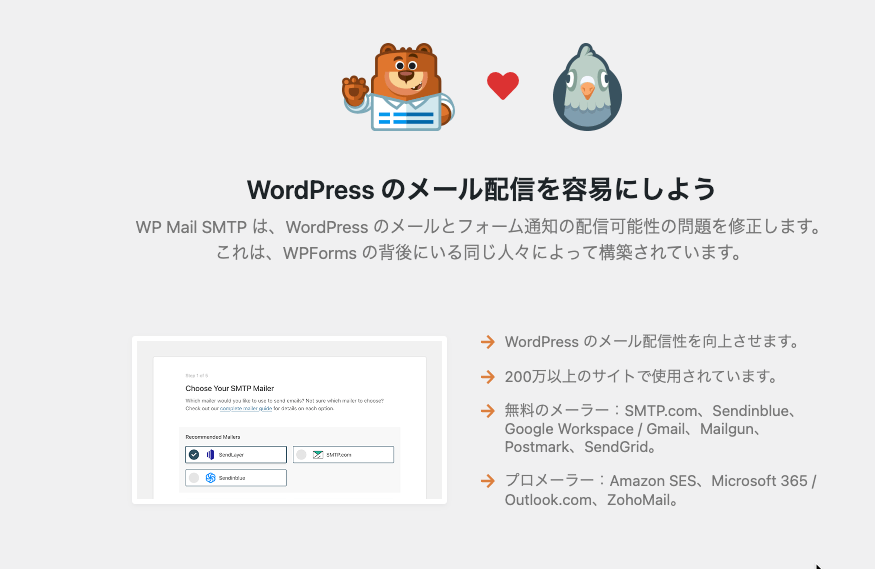Viewport: 875px width, 569px height.
Task: Open the SMTP mailer setup screenshot thumbnail
Action: [289, 419]
